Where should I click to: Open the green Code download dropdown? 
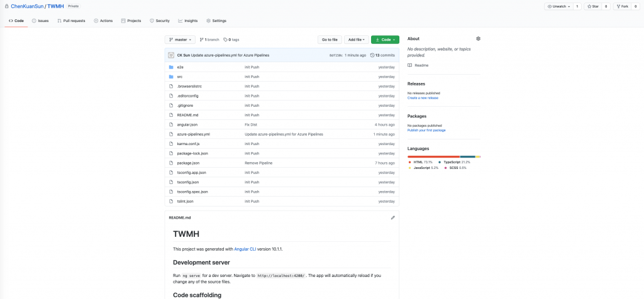[x=385, y=40]
